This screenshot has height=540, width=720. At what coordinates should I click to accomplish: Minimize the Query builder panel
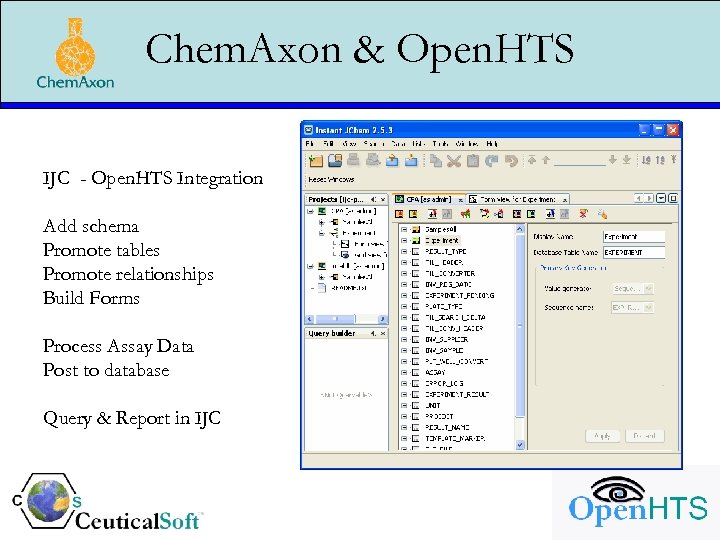373,333
